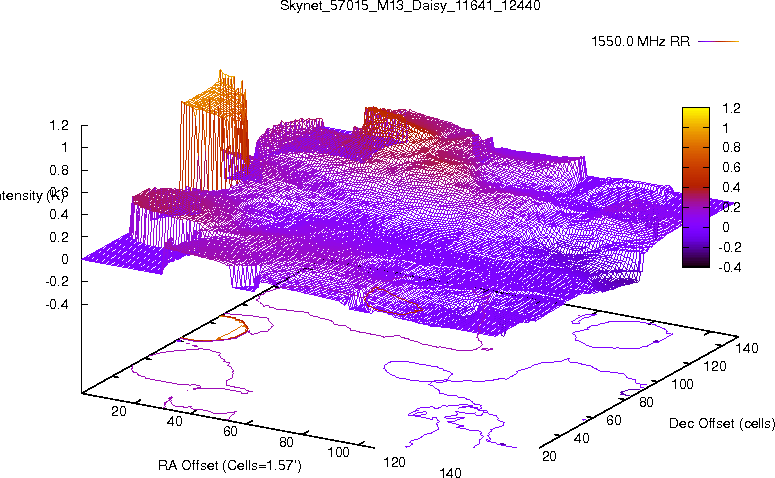775x478 pixels.
Task: Click the color bar label -0.2
Action: coord(729,247)
